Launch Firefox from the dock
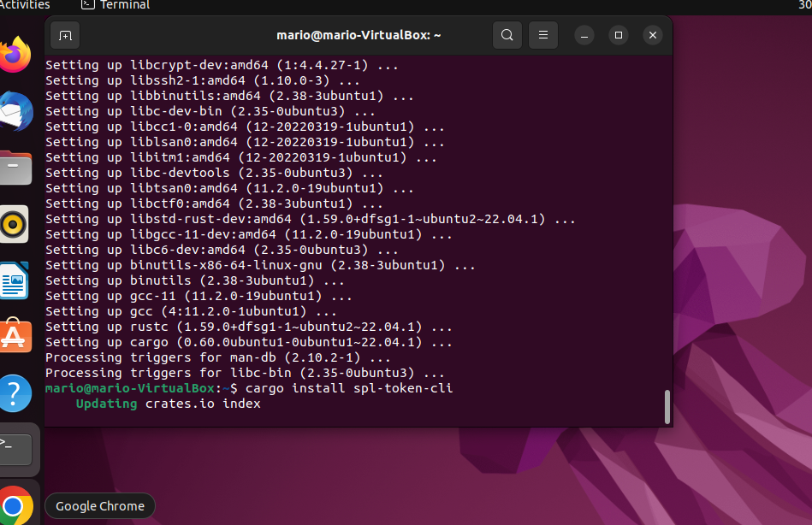This screenshot has height=525, width=812. click(15, 55)
